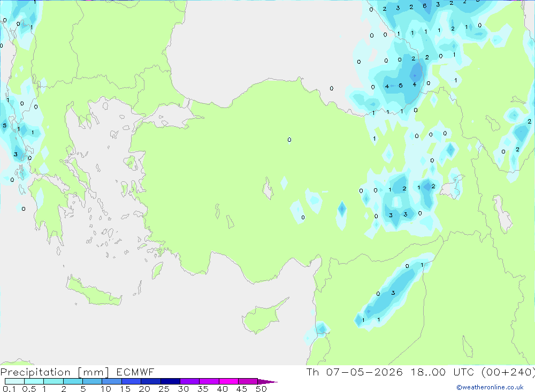Screen dimensions: 535x392
Task: Click the "0.1" legend scale label
Action: [x=9, y=389]
